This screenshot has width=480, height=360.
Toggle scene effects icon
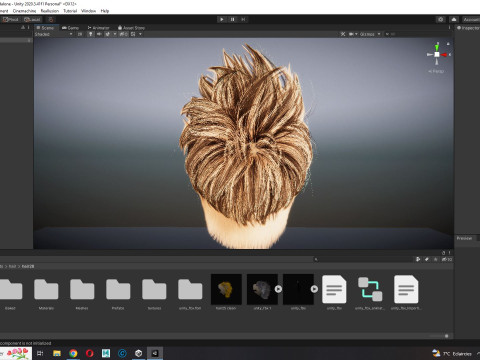107,34
